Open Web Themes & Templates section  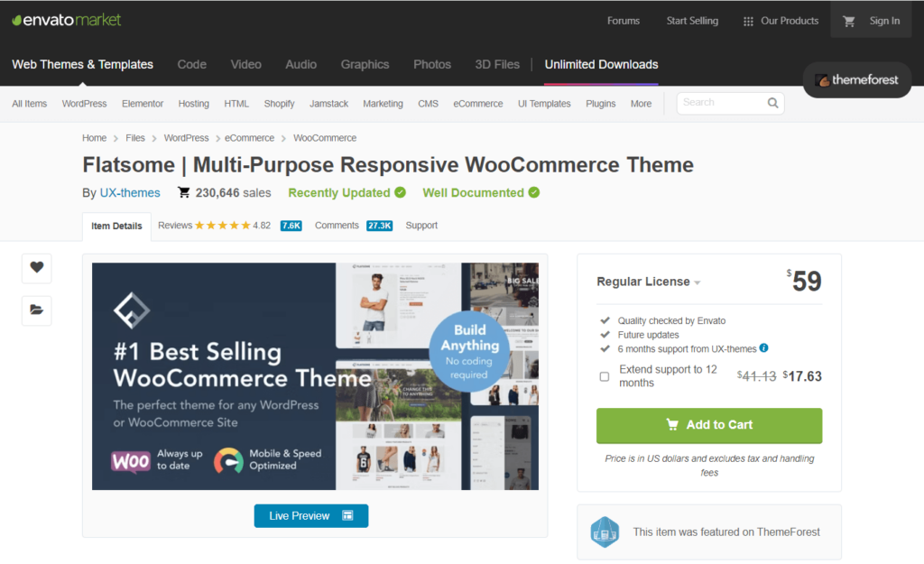pos(82,64)
